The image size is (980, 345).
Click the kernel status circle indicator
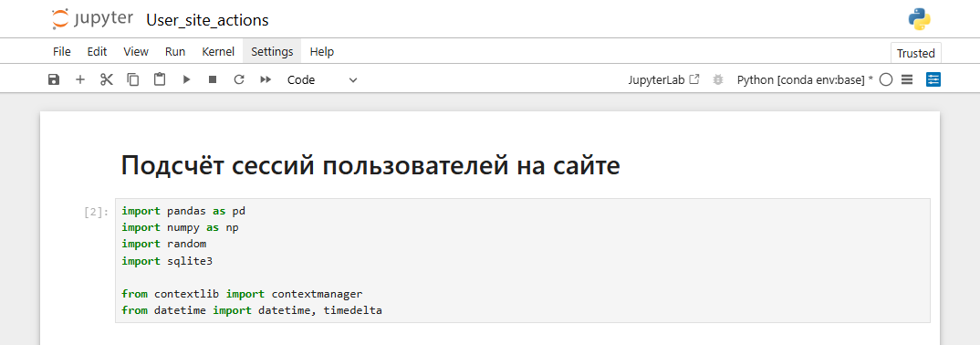click(x=886, y=80)
